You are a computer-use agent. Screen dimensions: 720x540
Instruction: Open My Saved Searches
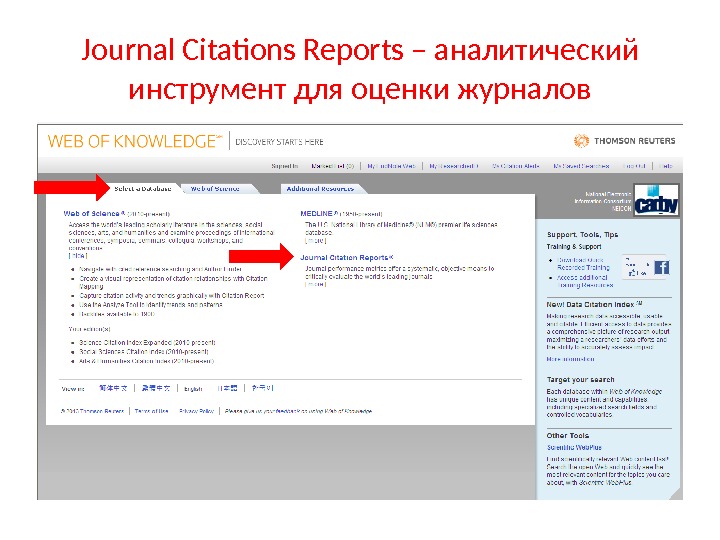(581, 166)
